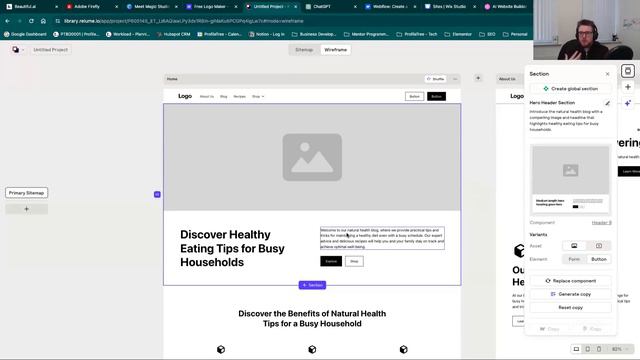640x360 pixels.
Task: Select the Form element variant
Action: [x=574, y=259]
